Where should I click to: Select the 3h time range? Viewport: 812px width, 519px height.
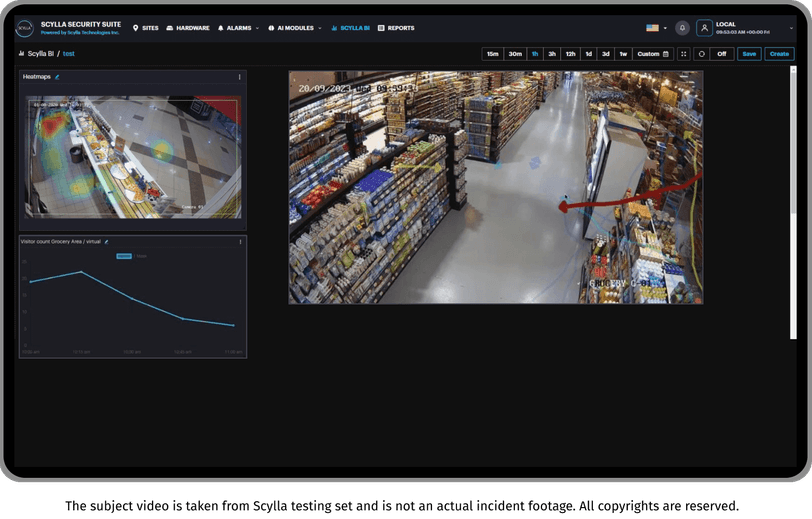click(x=552, y=54)
